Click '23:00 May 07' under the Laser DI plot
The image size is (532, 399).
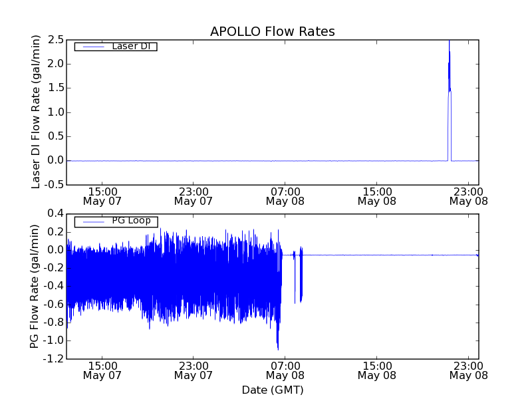tap(194, 196)
